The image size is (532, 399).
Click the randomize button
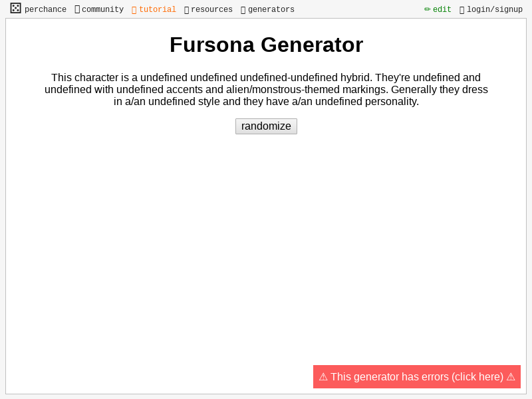tap(266, 126)
